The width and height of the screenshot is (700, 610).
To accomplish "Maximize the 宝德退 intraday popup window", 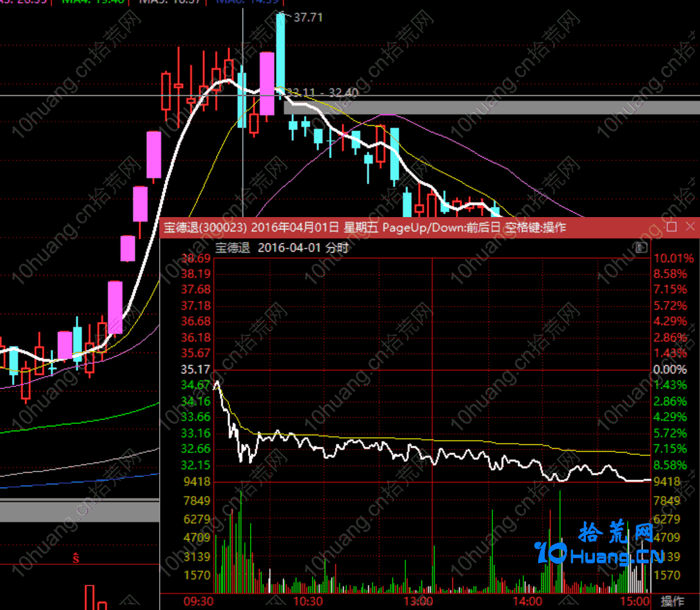I will coord(672,227).
